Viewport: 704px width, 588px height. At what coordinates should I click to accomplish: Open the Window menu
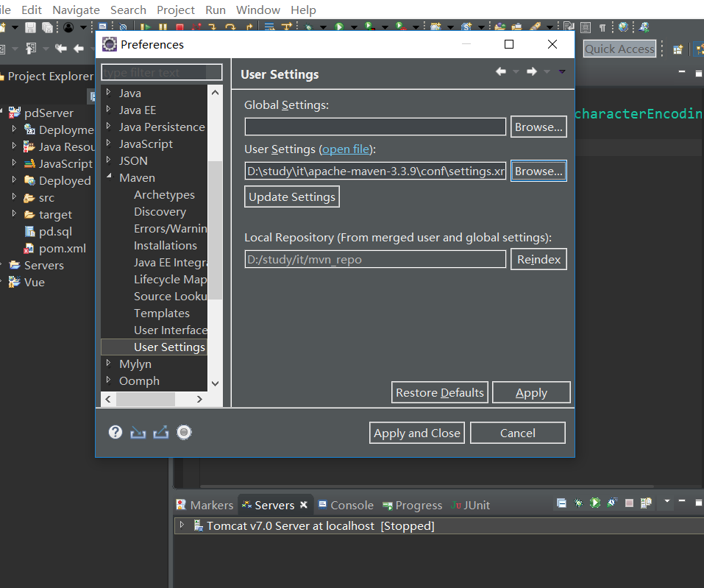258,10
